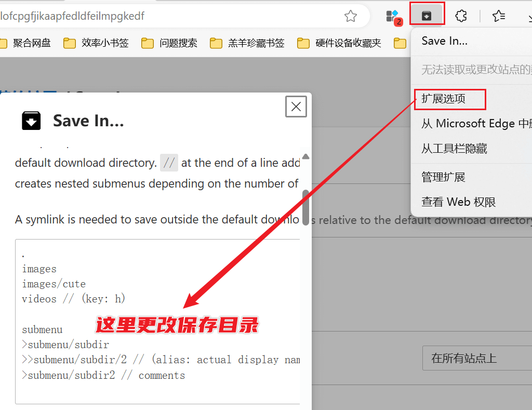Open the favorites list star icon

[499, 16]
